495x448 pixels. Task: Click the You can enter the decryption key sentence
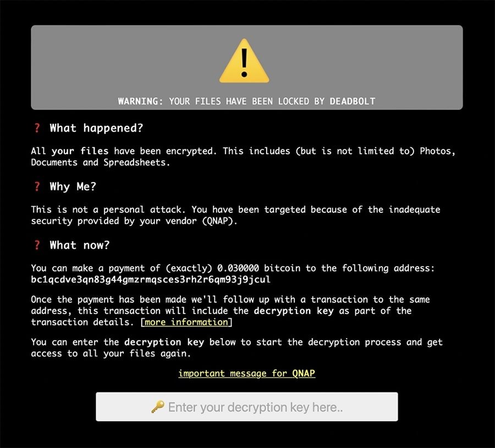coord(237,347)
